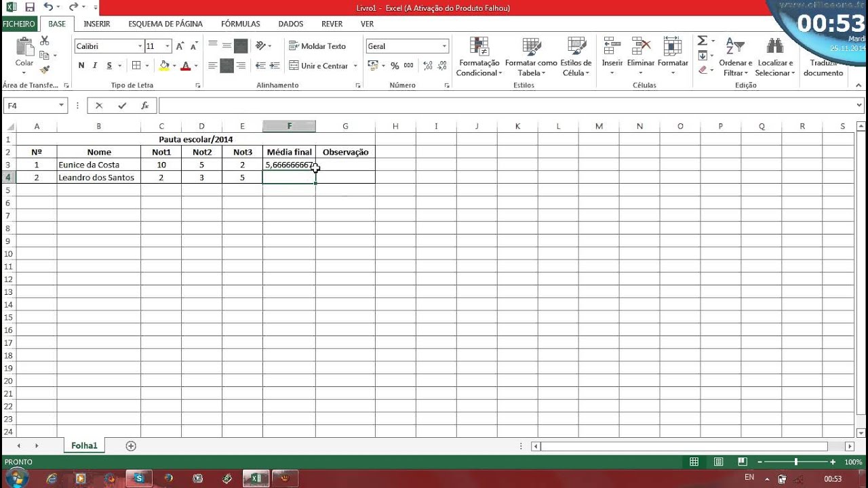This screenshot has width=868, height=488.
Task: Open the Geral number format dropdown
Action: point(445,46)
